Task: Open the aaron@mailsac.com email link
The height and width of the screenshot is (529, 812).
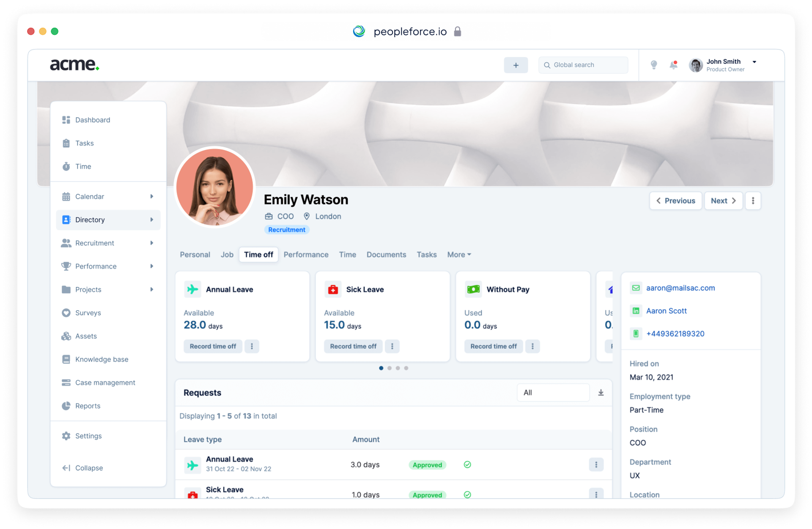Action: [680, 288]
